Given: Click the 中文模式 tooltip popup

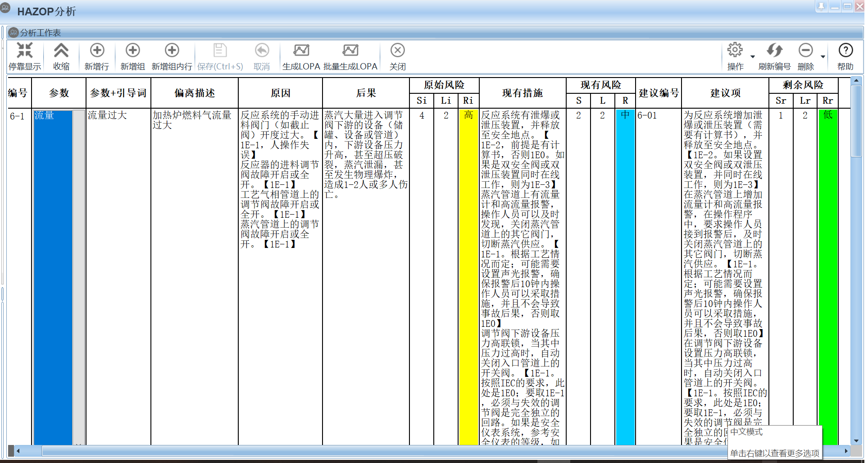Looking at the screenshot, I should point(775,443).
